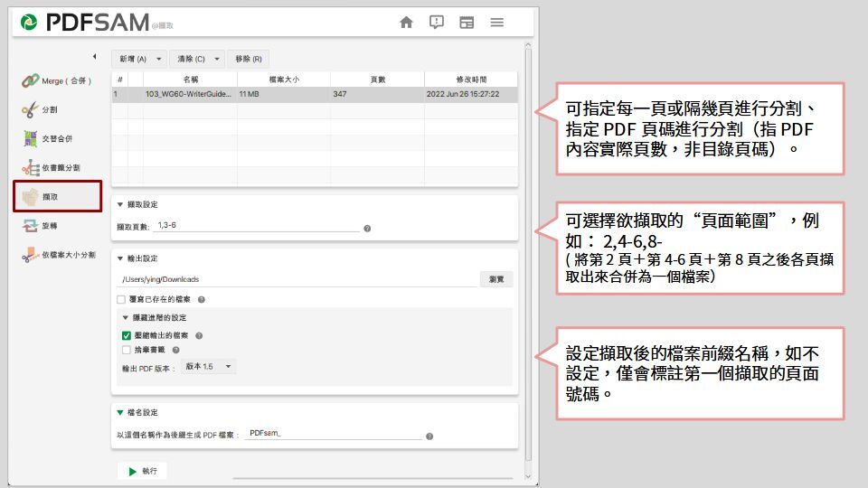Sort by the 頁數 column header
Viewport: 868px width, 488px height.
point(378,80)
